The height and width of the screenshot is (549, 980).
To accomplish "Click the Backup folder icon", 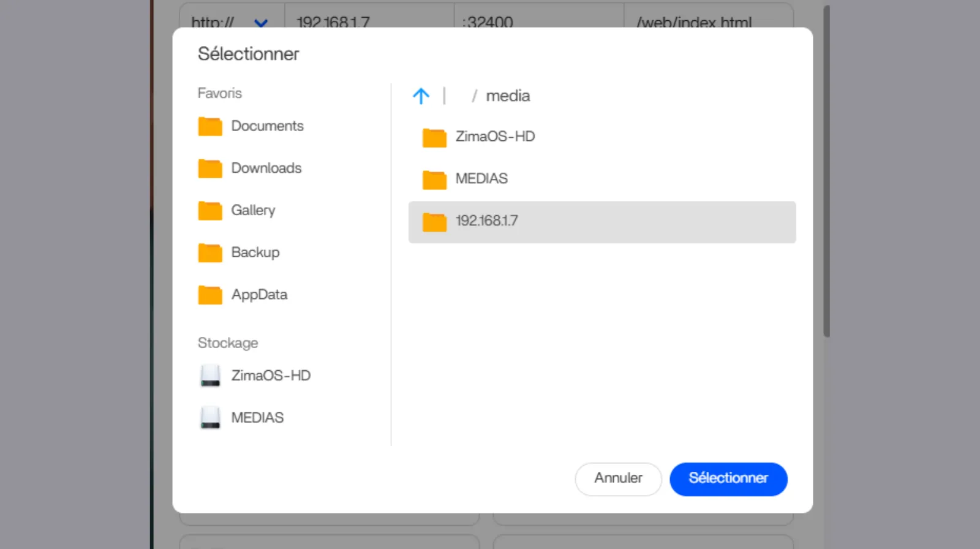I will coord(210,252).
